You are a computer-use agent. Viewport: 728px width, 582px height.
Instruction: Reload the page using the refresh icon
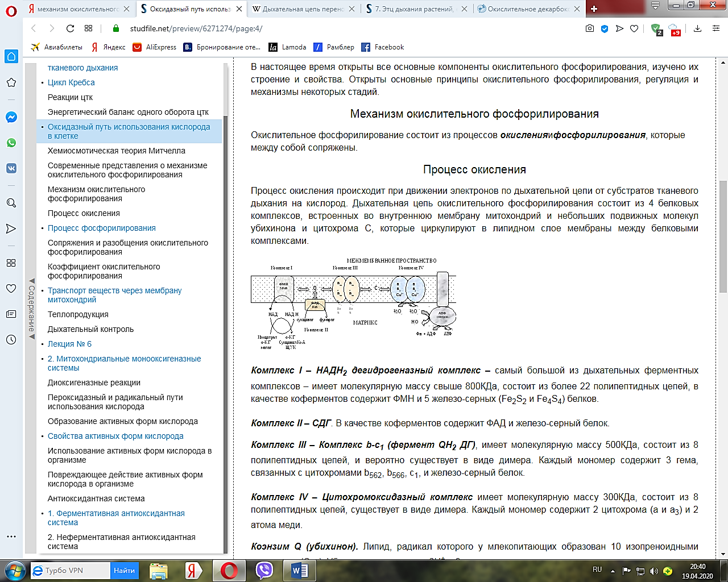click(x=70, y=28)
